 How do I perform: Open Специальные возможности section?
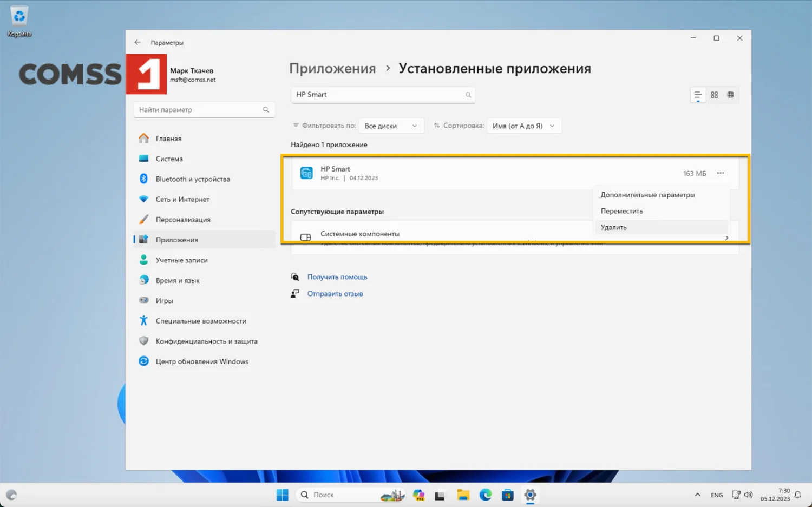coord(204,321)
